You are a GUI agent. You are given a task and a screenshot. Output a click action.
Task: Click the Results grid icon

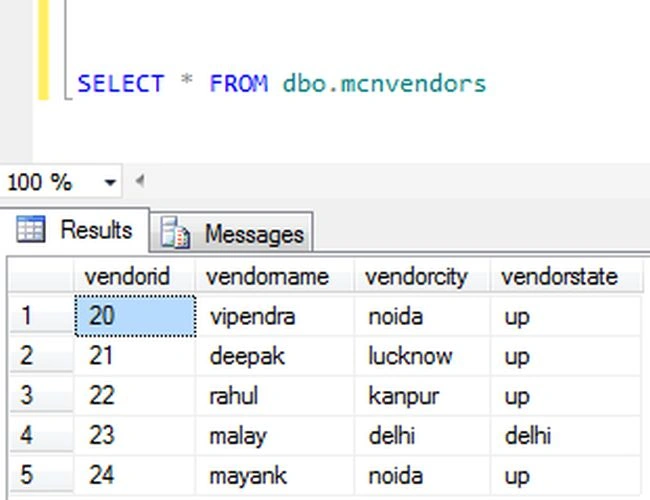tap(31, 228)
